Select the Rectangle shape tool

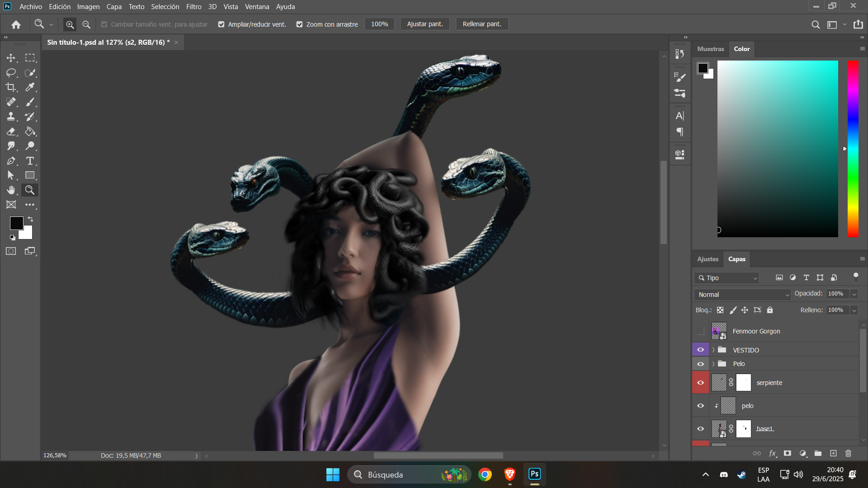tap(30, 175)
